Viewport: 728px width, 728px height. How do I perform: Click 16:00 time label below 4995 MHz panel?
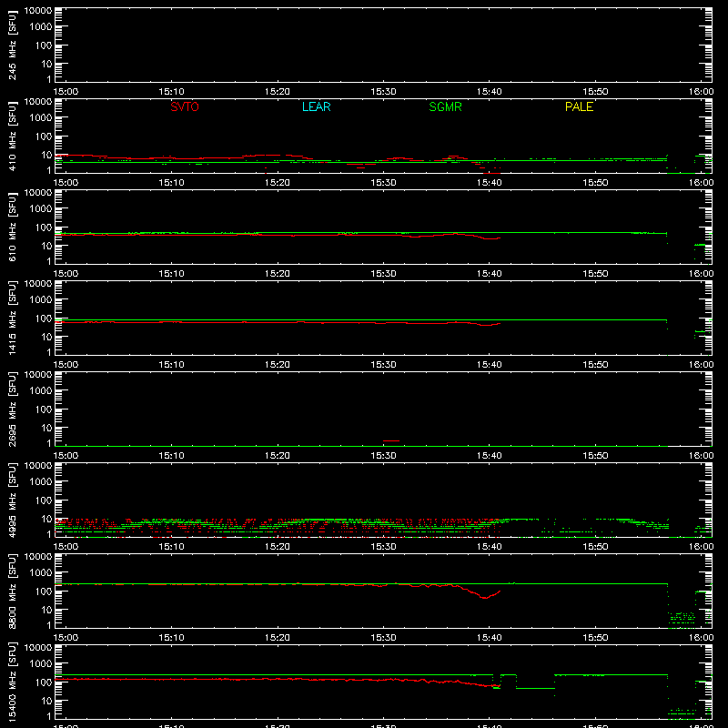tap(701, 547)
